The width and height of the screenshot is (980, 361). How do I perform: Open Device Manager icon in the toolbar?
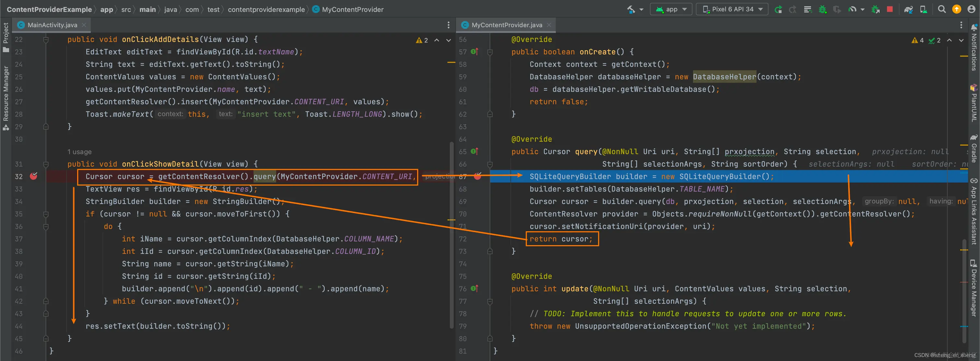(x=923, y=9)
